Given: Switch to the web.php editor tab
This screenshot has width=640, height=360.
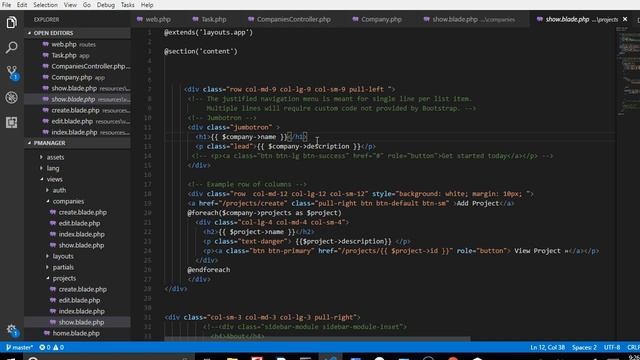Looking at the screenshot, I should pyautogui.click(x=158, y=19).
